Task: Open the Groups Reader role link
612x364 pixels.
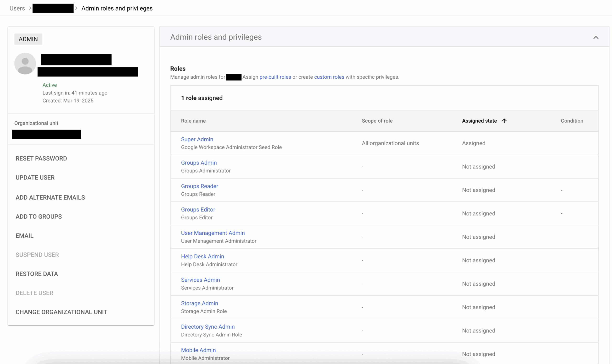Action: click(x=199, y=186)
